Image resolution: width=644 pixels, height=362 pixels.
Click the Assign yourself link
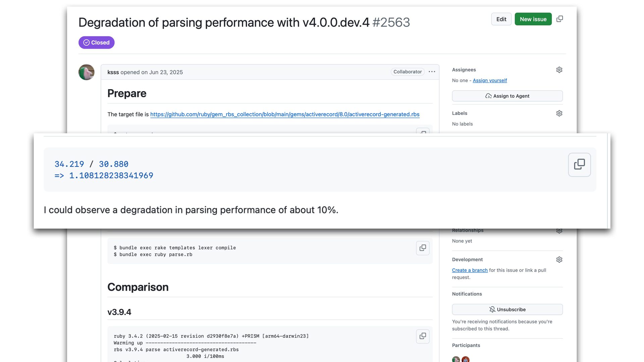coord(490,80)
